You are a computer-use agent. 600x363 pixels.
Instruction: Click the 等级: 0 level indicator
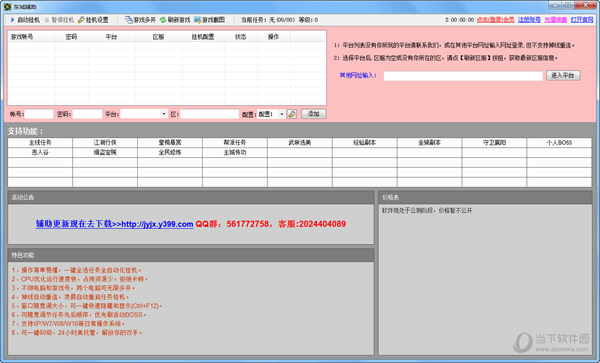pos(308,20)
